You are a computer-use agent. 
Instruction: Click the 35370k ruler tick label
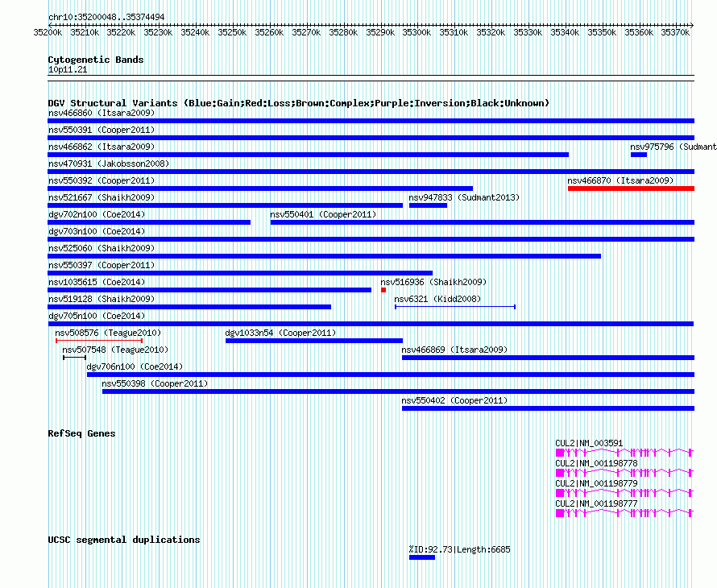[675, 32]
